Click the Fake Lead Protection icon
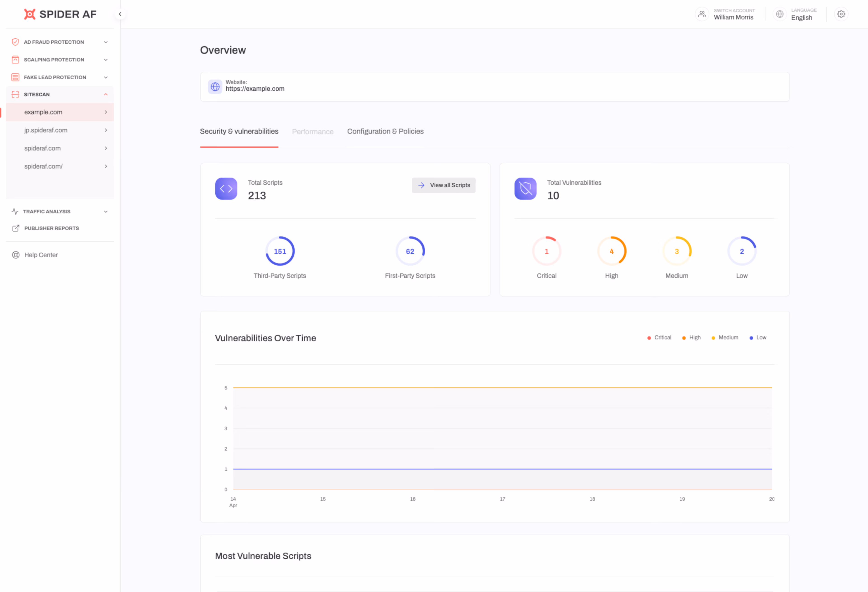868x592 pixels. point(15,77)
